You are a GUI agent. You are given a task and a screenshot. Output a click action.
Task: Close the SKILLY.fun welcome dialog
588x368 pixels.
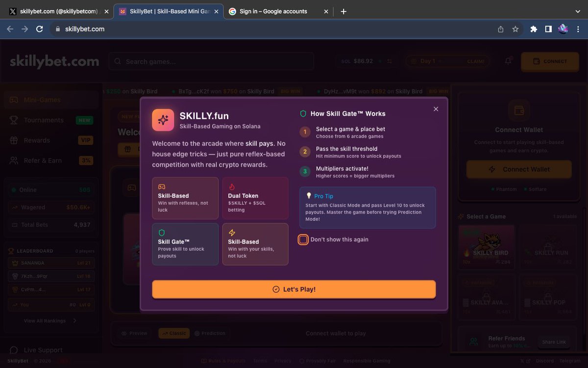pyautogui.click(x=436, y=109)
